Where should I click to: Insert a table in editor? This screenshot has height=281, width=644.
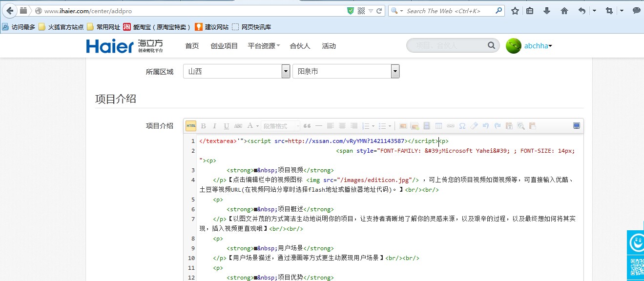pos(438,126)
